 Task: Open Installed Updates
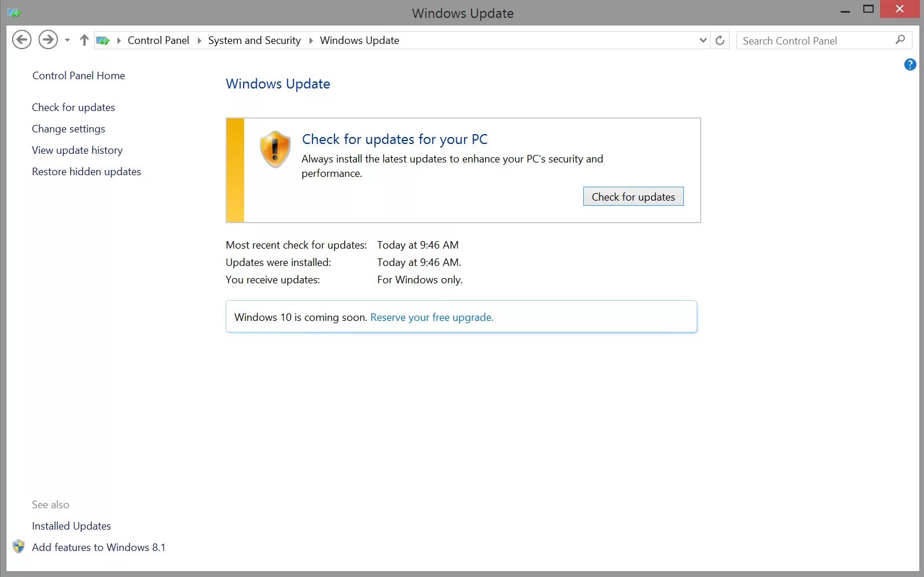pos(71,526)
